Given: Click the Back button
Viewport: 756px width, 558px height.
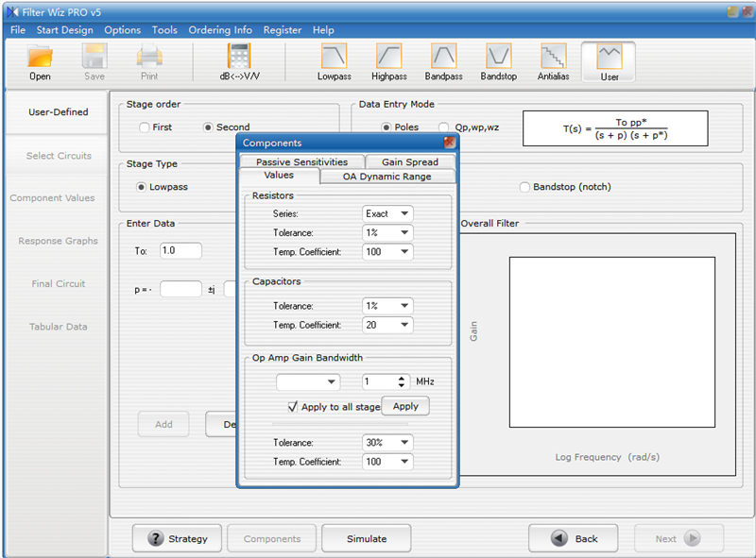Looking at the screenshot, I should [x=574, y=538].
